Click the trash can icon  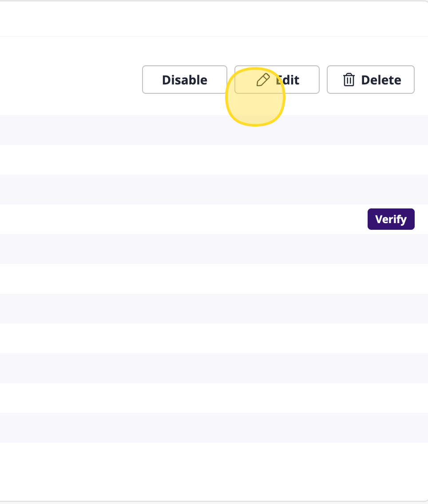tap(349, 80)
